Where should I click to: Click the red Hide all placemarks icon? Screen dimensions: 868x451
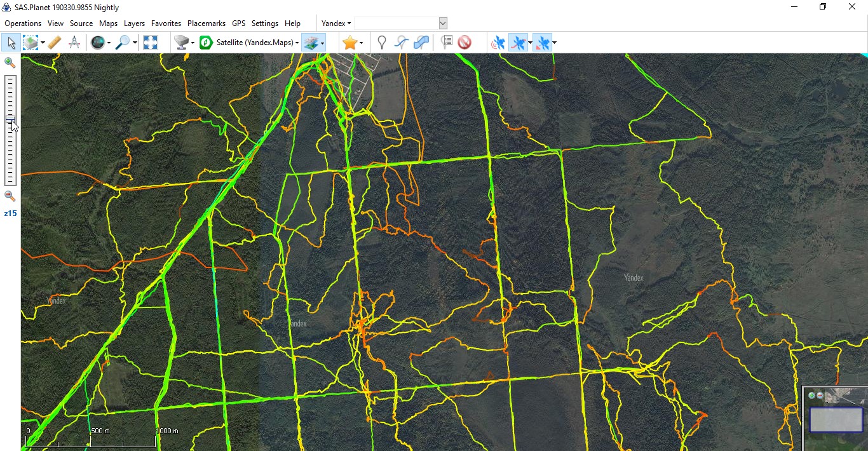click(x=465, y=43)
